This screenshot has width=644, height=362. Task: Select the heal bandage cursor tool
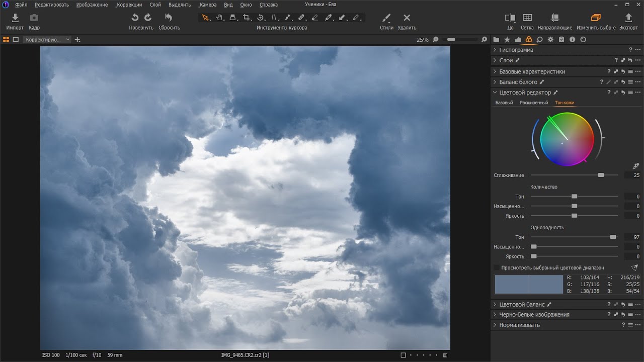(301, 18)
